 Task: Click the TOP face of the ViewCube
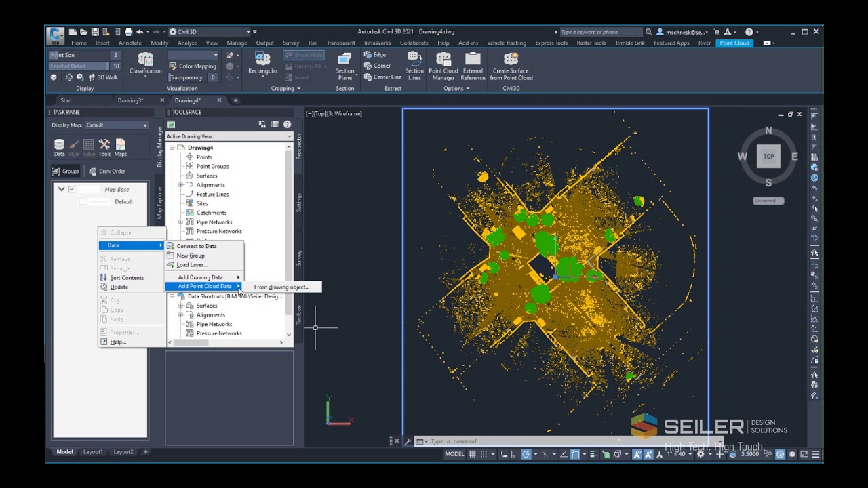(768, 157)
